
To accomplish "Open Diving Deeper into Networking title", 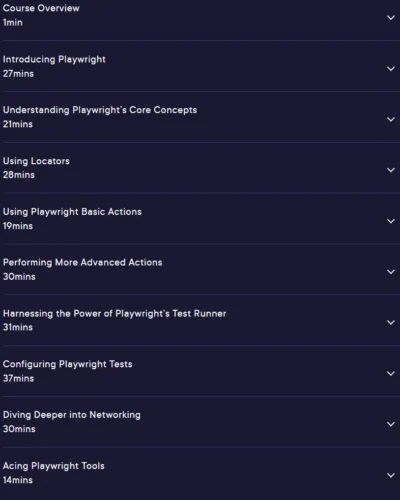I will 72,415.
